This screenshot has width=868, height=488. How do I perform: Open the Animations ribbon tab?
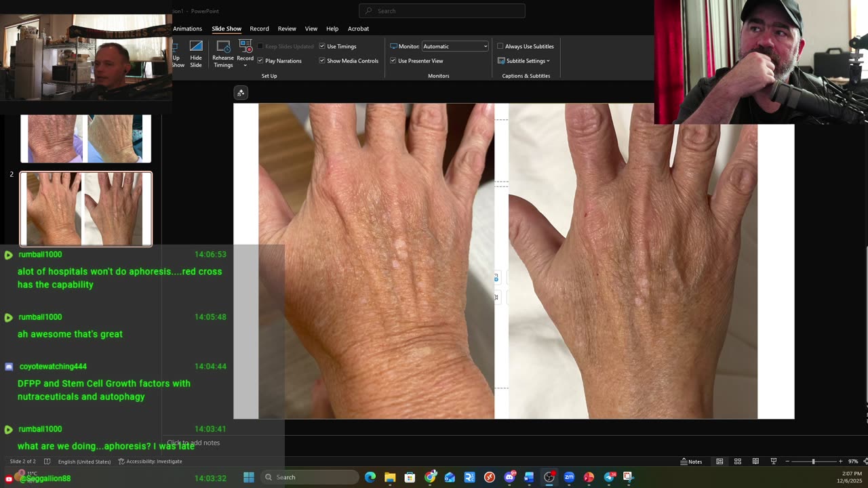point(187,28)
